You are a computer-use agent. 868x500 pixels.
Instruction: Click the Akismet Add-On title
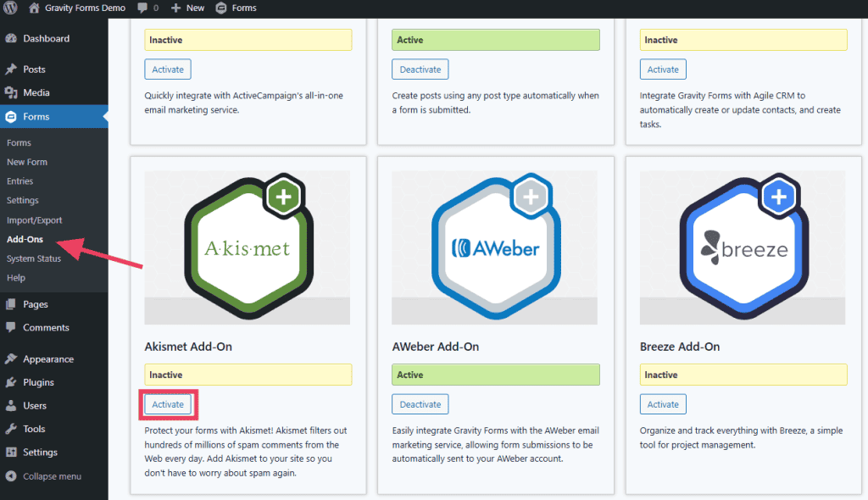tap(188, 347)
